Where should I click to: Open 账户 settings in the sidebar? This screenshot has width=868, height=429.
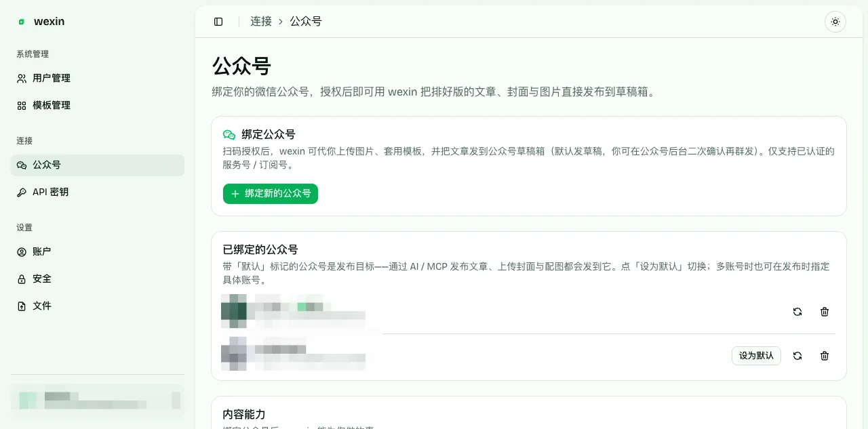(x=98, y=251)
